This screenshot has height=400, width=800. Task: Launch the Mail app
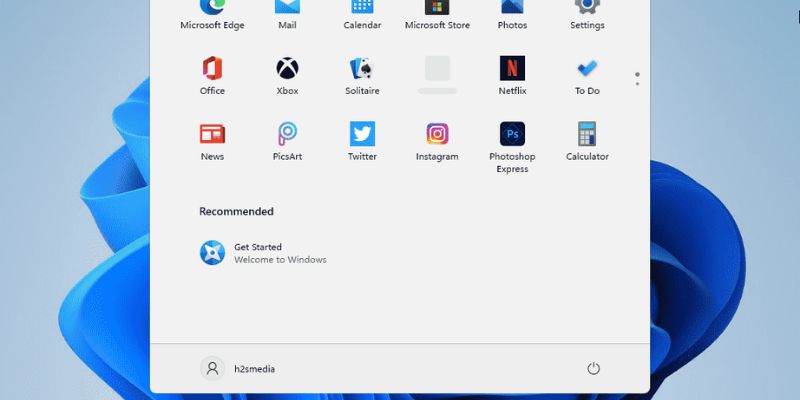tap(287, 15)
